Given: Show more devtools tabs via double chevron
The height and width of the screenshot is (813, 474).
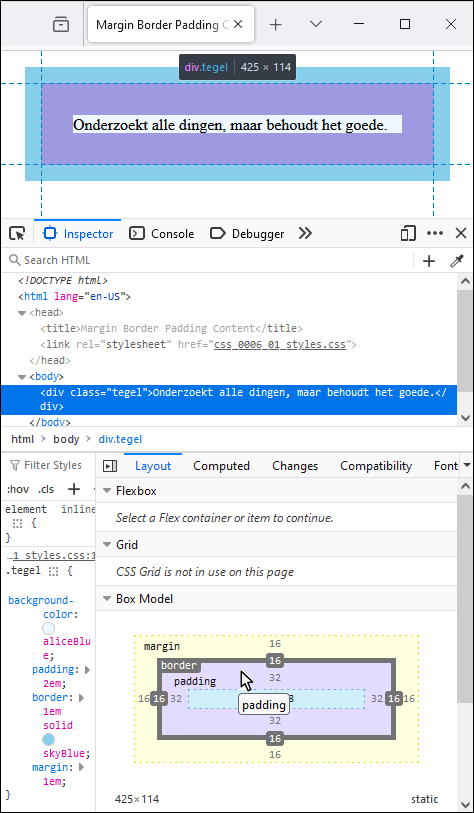Looking at the screenshot, I should [305, 234].
